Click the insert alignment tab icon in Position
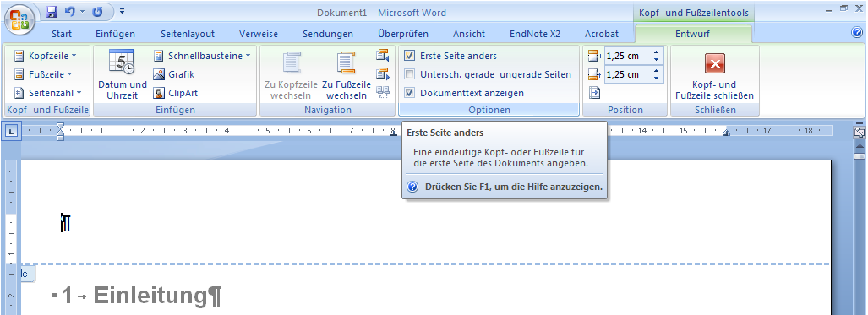 click(x=594, y=93)
